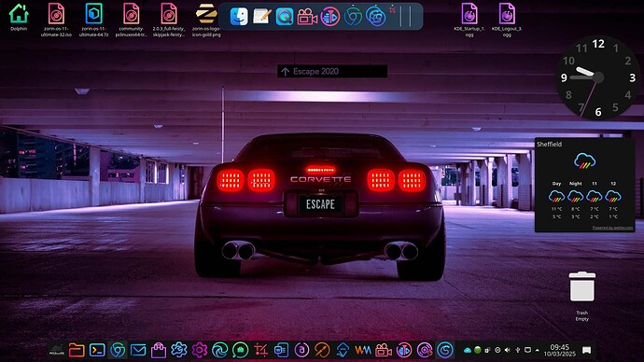Open round audio player icon in bottom panel
644x362 pixels.
point(404,350)
